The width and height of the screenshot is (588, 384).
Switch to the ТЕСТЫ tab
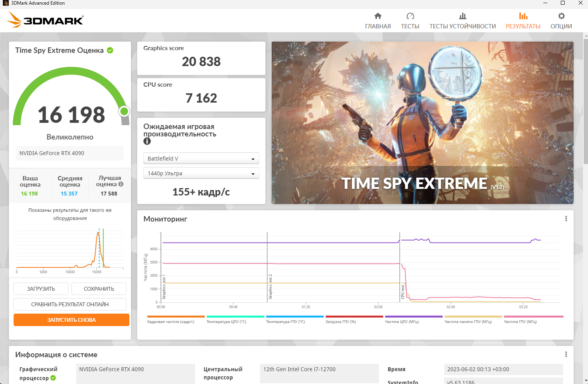tap(410, 21)
